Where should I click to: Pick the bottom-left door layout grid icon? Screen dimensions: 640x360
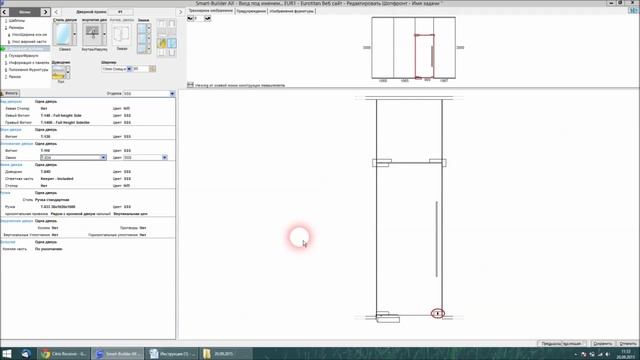[x=162, y=52]
